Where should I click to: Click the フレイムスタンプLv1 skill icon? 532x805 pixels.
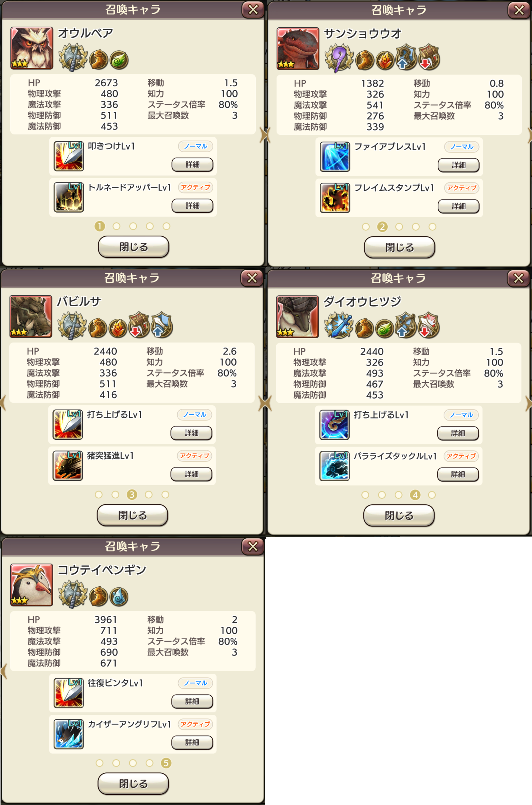335,198
